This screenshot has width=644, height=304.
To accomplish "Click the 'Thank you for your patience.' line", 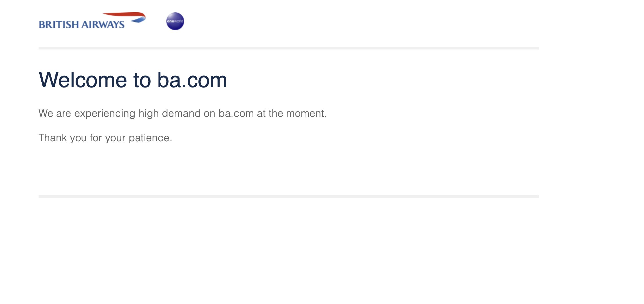I will 105,138.
